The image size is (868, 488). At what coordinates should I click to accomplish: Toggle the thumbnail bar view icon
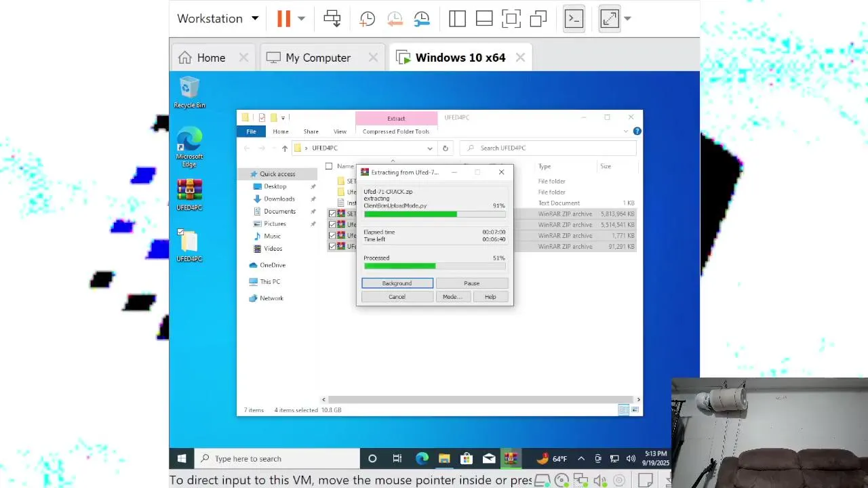point(484,19)
